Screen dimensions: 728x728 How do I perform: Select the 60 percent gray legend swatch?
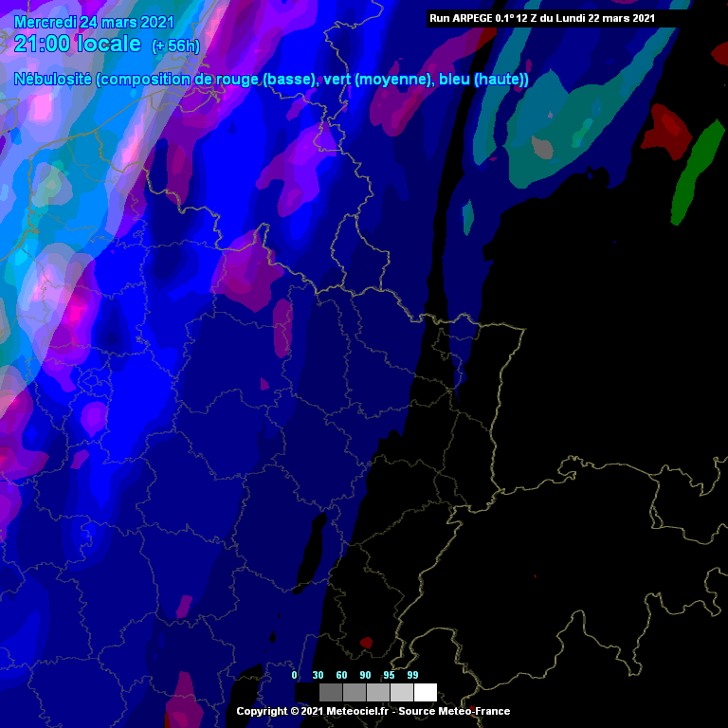355,692
